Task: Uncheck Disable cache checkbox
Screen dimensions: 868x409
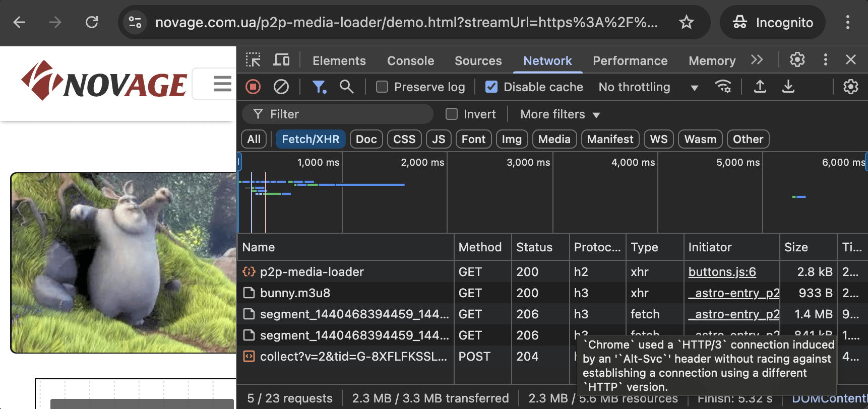Action: tap(491, 87)
